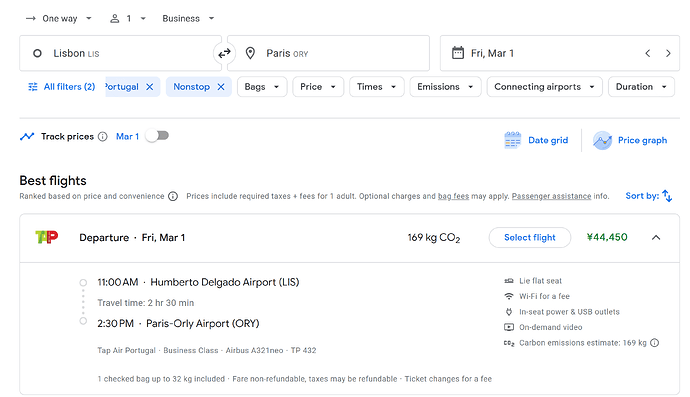Click the on-demand video icon
Viewport: 690px width, 397px height.
coord(509,327)
